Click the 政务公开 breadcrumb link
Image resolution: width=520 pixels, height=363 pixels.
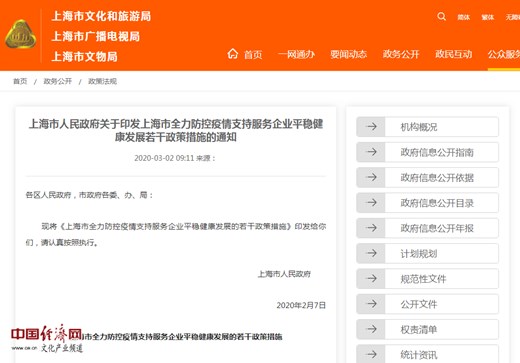[58, 81]
